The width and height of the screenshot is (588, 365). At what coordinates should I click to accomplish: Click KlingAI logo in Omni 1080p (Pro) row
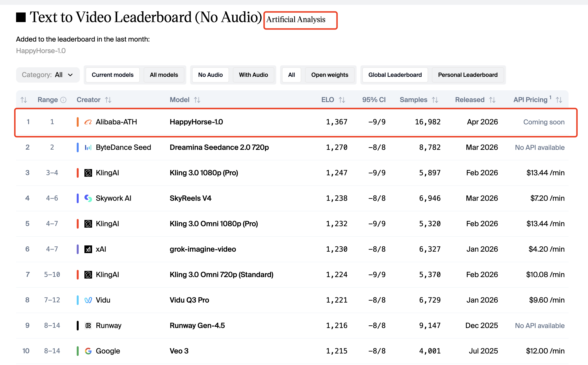pos(88,224)
